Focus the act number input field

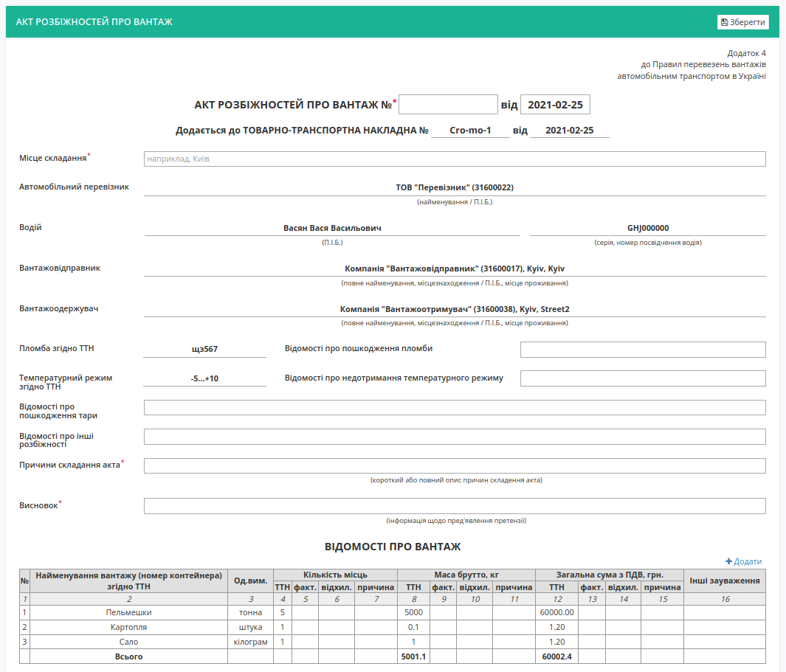pyautogui.click(x=448, y=105)
